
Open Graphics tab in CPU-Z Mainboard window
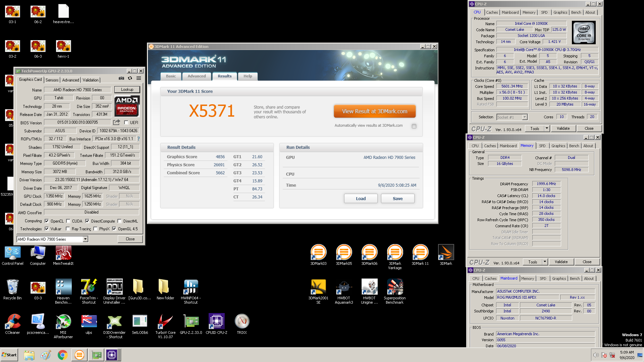559,279
